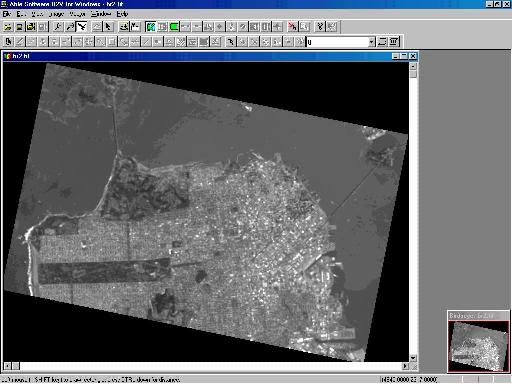Select the hollow rectangle tool in editing toolbar
512x384 pixels.
click(x=112, y=42)
